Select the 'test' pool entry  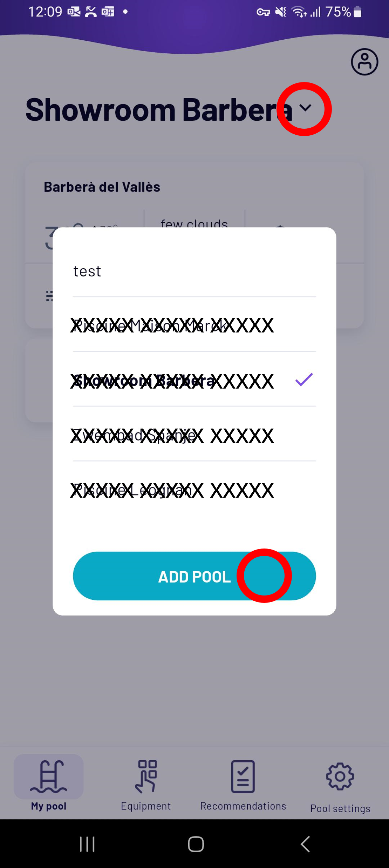194,271
